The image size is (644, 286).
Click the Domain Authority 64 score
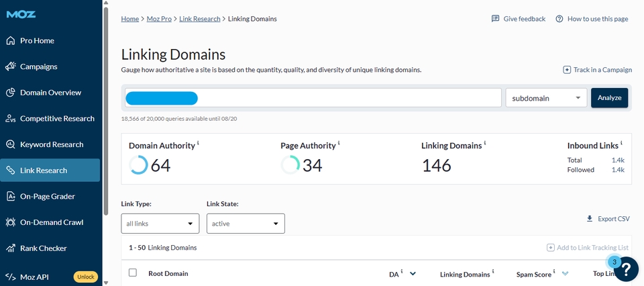[160, 165]
